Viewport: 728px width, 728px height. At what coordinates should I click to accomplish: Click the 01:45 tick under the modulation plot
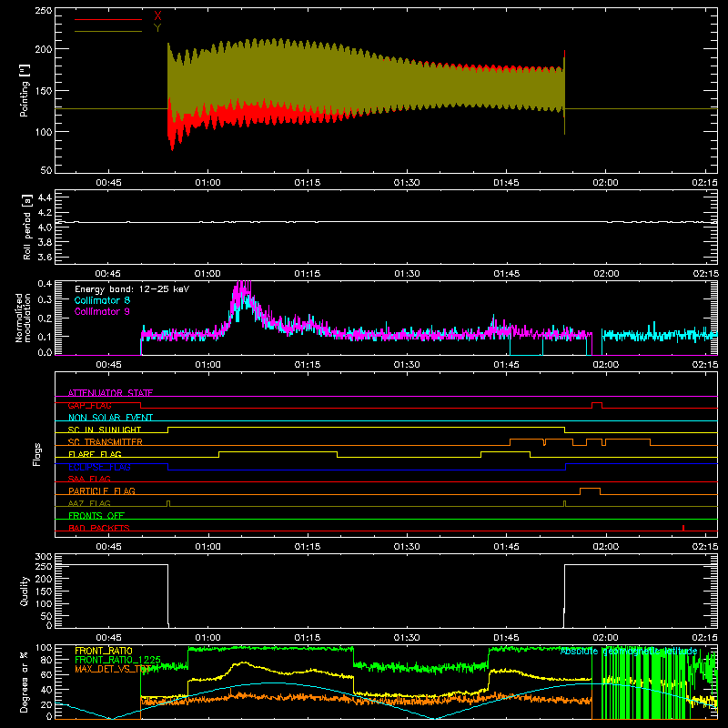pyautogui.click(x=506, y=365)
